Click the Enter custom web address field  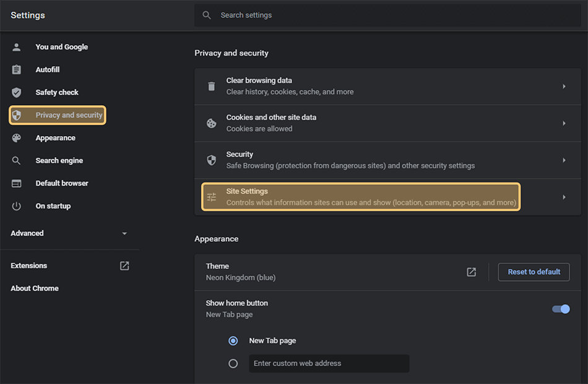(x=329, y=364)
